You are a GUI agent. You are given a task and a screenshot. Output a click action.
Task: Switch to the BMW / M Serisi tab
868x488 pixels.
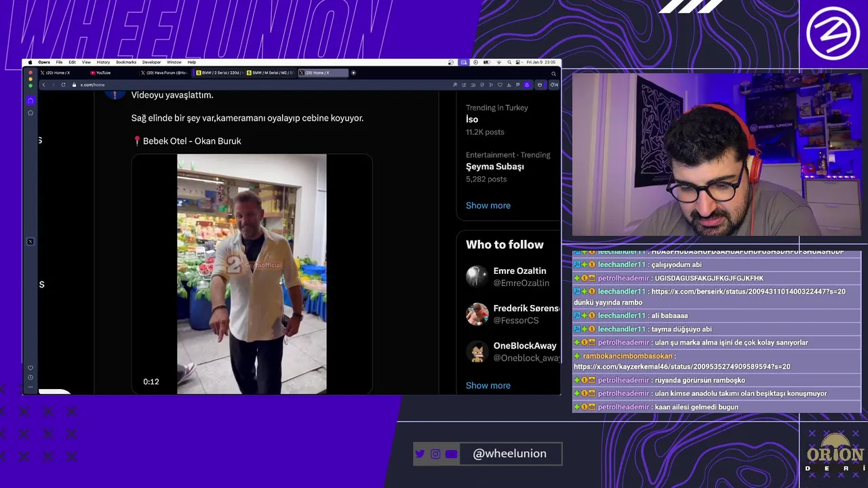[271, 73]
